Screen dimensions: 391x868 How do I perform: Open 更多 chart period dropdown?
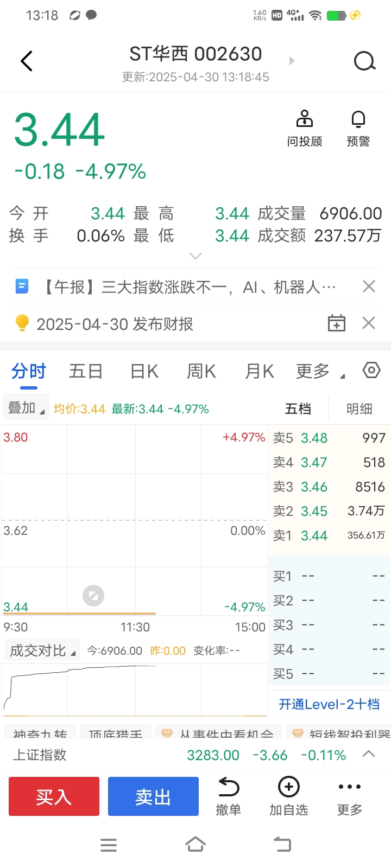point(320,372)
